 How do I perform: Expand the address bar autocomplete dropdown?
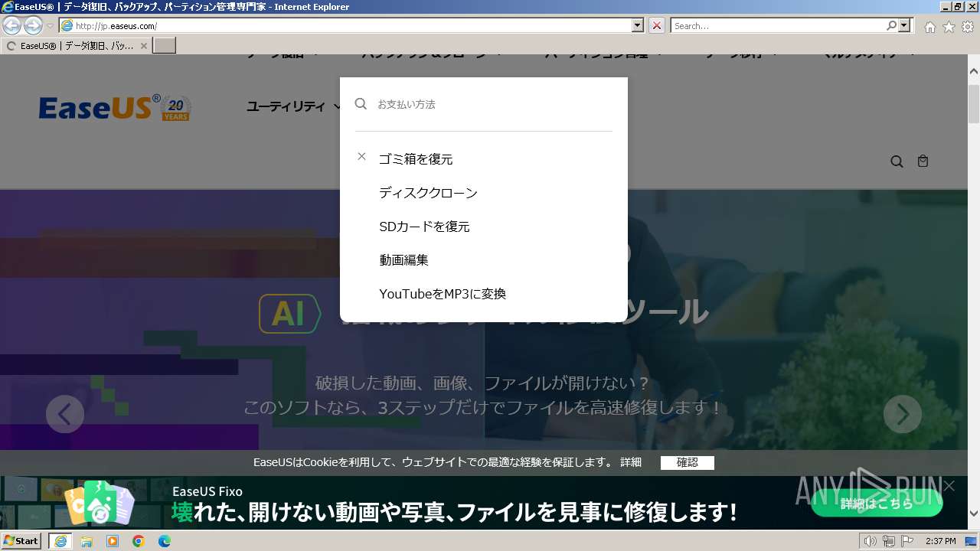(638, 26)
